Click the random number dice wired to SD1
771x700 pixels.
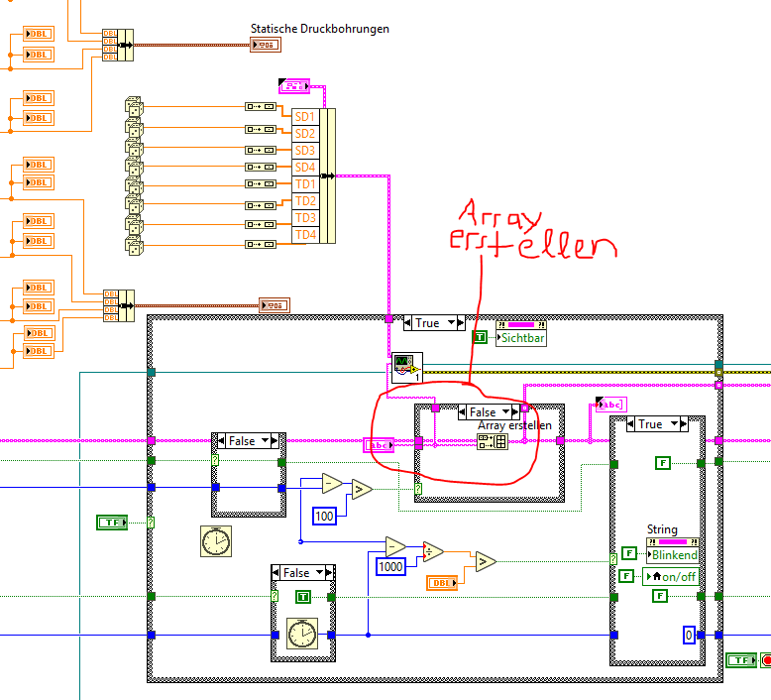pyautogui.click(x=134, y=106)
